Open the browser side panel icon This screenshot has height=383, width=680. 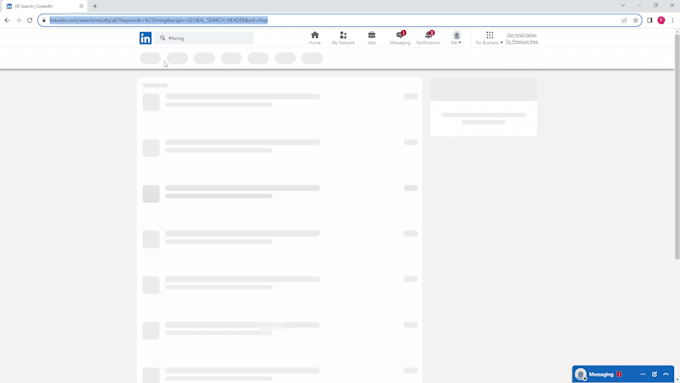pyautogui.click(x=650, y=20)
